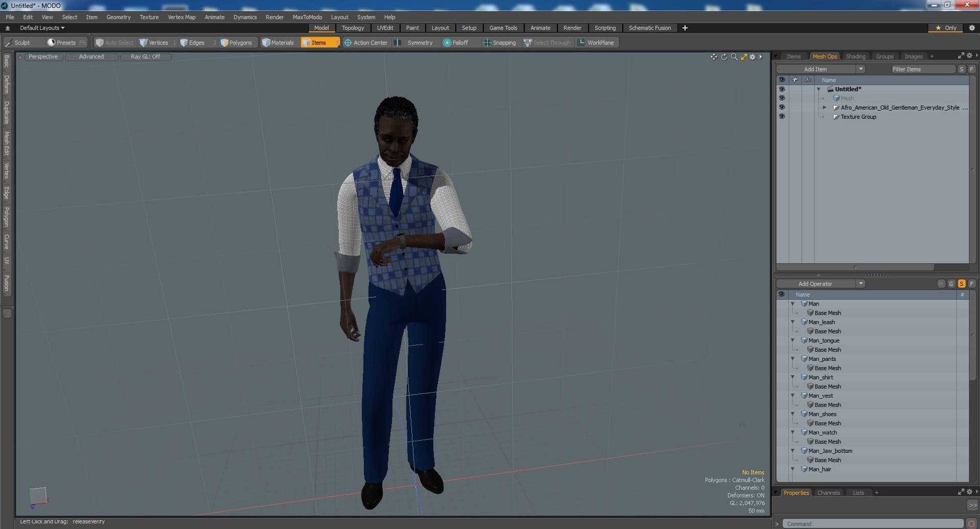Click the Man_watch mesh cube icon
The image size is (980, 529).
pyautogui.click(x=804, y=432)
